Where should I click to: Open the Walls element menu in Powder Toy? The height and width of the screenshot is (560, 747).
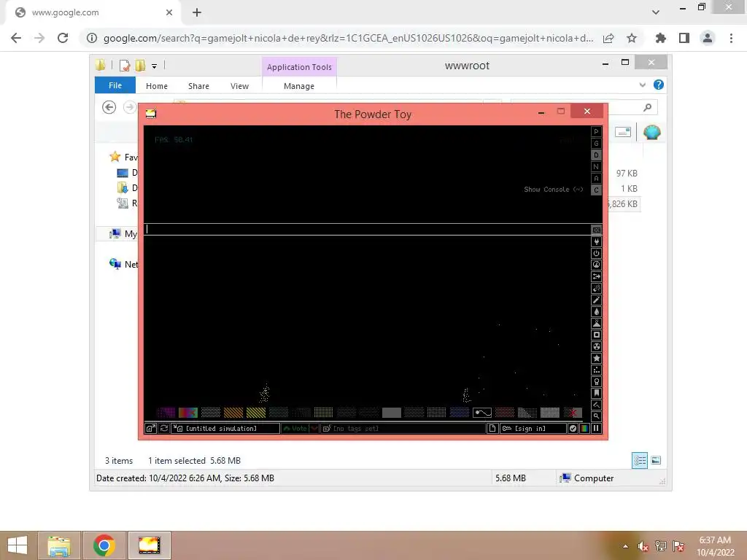pyautogui.click(x=596, y=230)
